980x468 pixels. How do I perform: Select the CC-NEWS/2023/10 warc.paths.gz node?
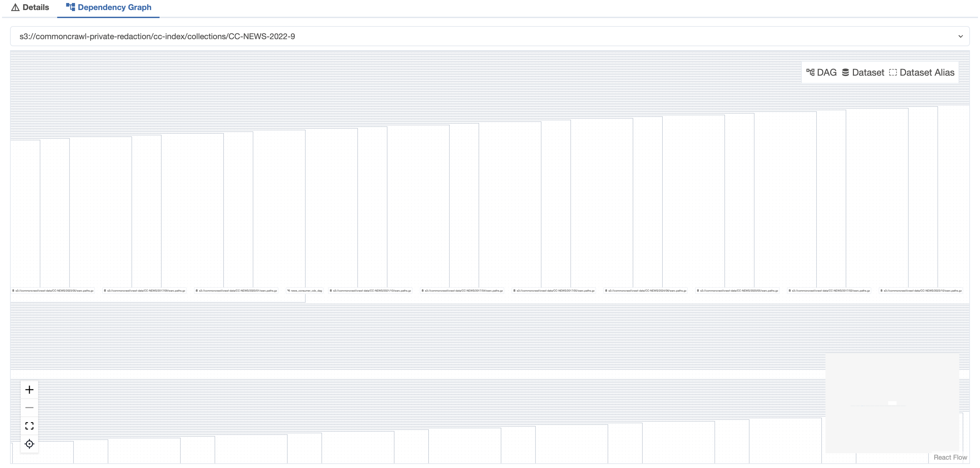921,291
